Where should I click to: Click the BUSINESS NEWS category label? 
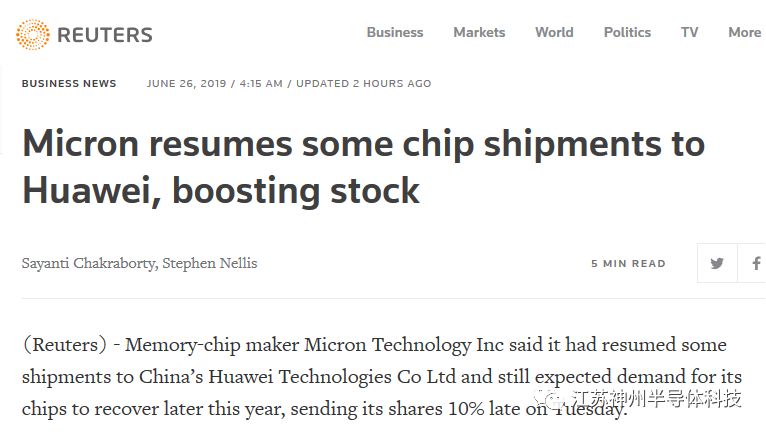tap(69, 84)
